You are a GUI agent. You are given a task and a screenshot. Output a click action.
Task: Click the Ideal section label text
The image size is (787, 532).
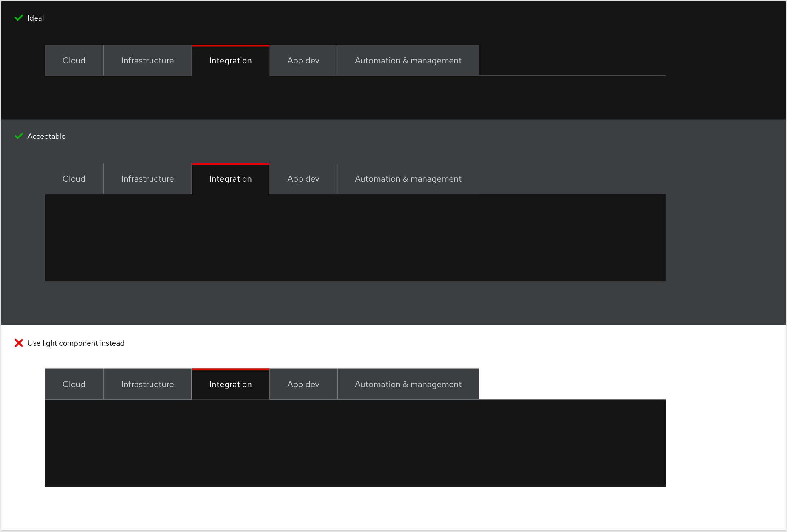36,18
